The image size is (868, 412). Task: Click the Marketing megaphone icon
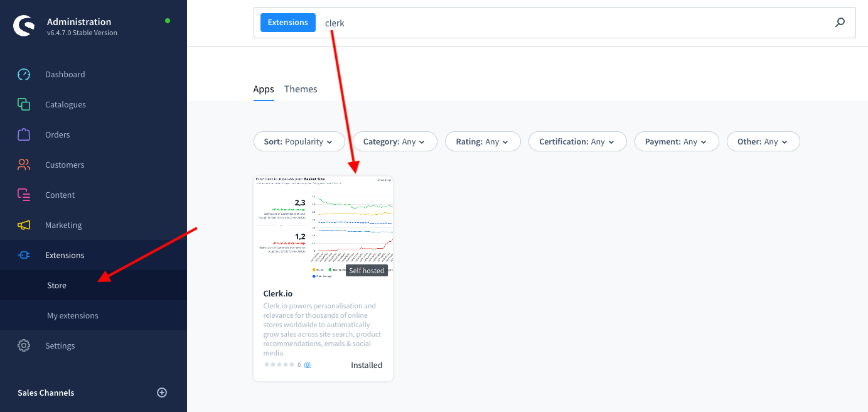tap(24, 225)
